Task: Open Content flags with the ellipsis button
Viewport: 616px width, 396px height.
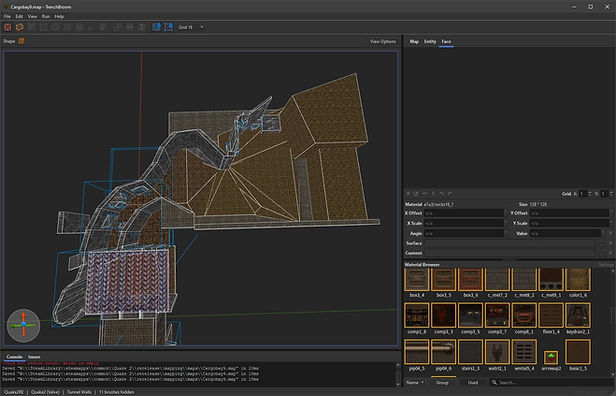Action: (601, 253)
